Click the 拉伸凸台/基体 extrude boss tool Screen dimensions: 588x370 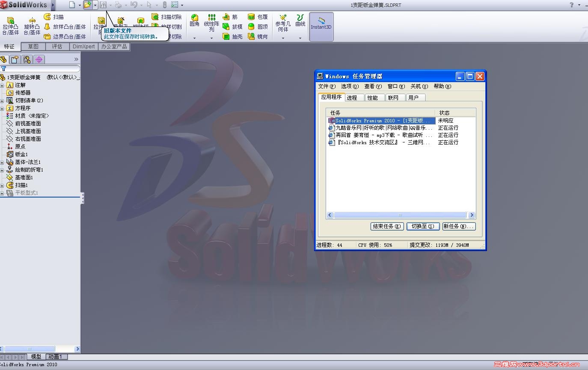[x=11, y=26]
